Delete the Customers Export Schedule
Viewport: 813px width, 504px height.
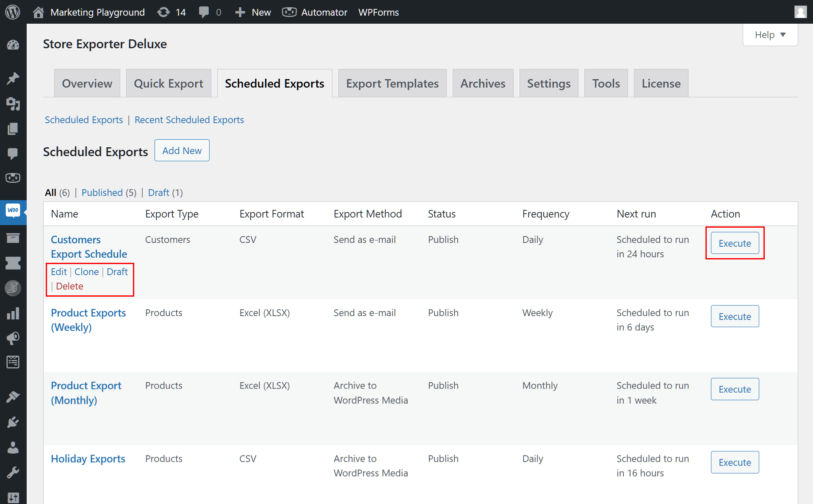click(70, 286)
